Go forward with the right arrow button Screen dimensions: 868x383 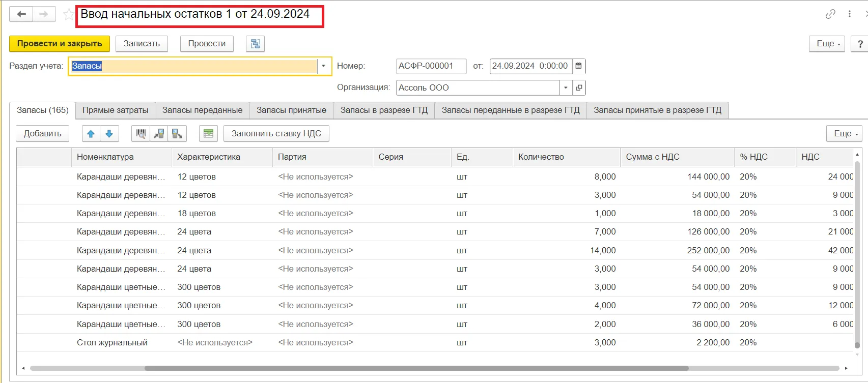coord(44,14)
